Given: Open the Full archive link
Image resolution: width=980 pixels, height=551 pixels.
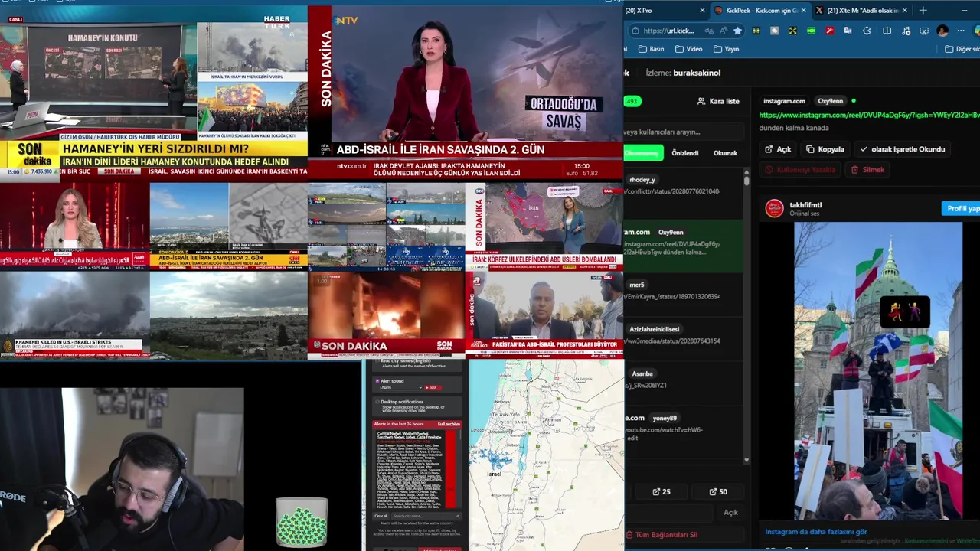Looking at the screenshot, I should tap(449, 424).
